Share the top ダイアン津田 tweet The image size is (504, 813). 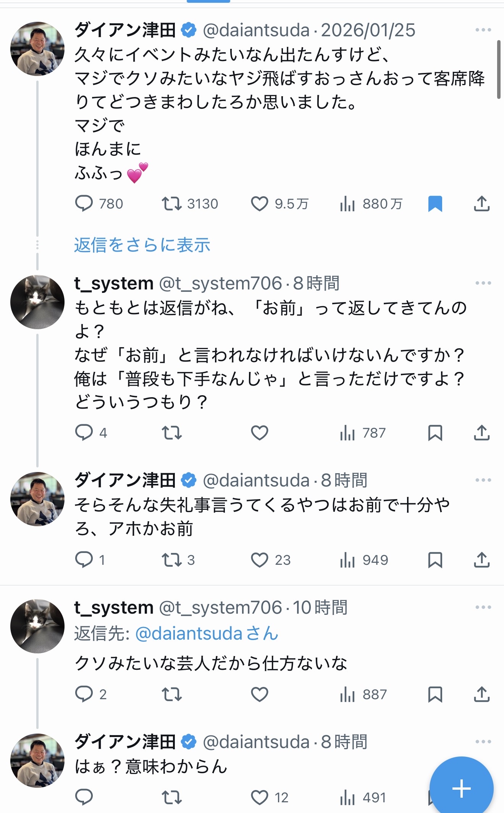pos(481,204)
